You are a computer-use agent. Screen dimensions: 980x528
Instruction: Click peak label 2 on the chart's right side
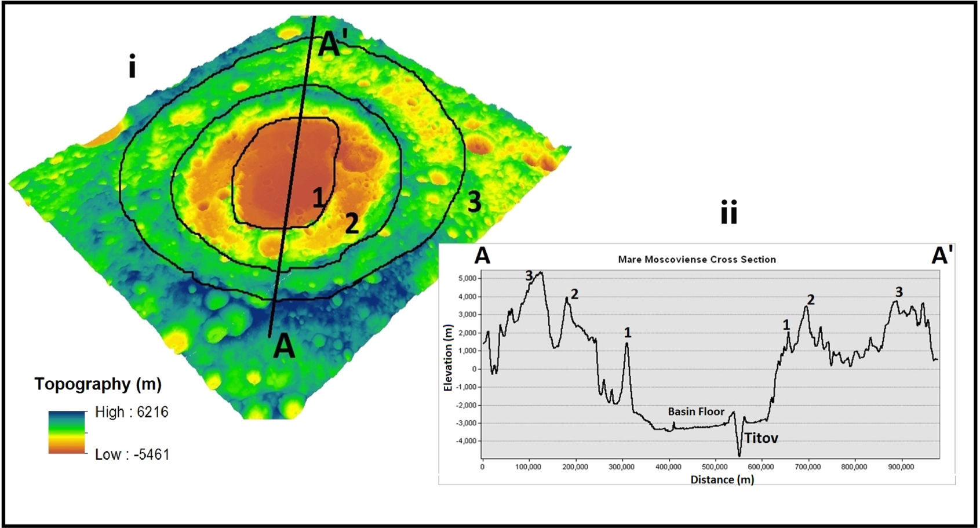[811, 300]
